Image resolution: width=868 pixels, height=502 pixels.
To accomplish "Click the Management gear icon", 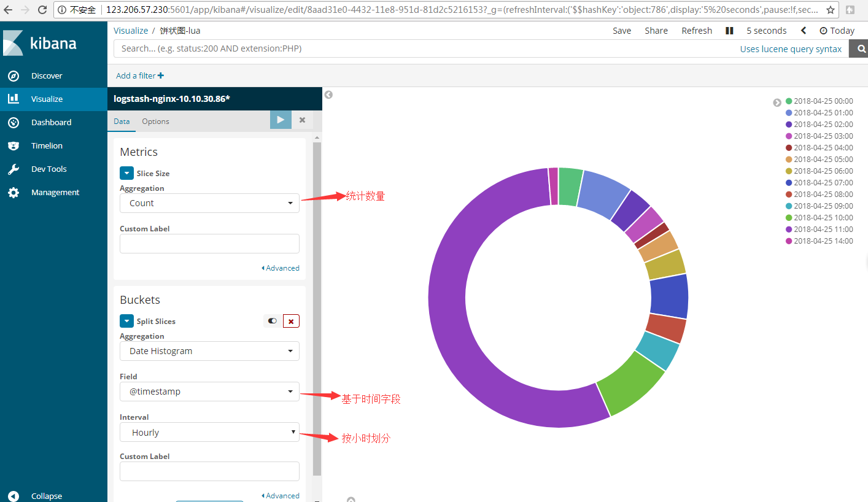I will (14, 192).
